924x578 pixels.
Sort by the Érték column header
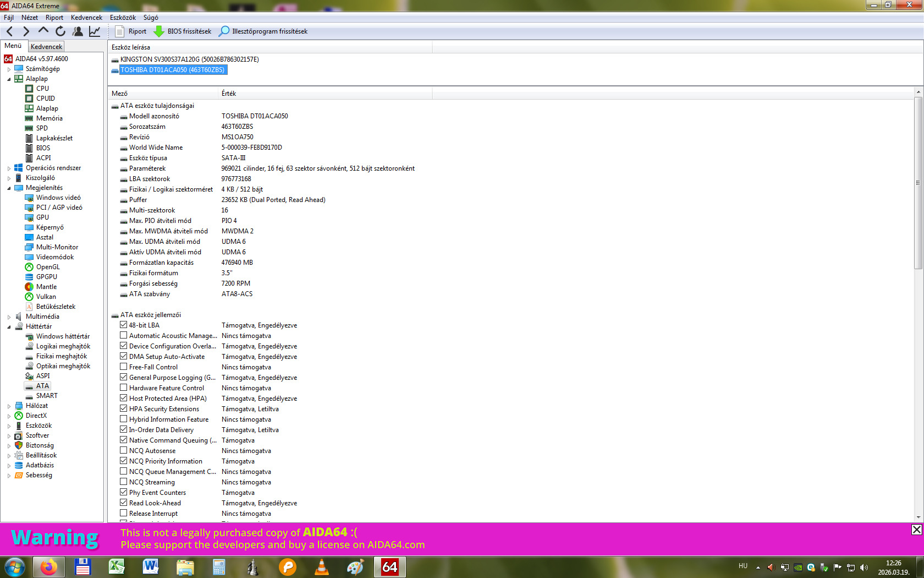pos(326,94)
